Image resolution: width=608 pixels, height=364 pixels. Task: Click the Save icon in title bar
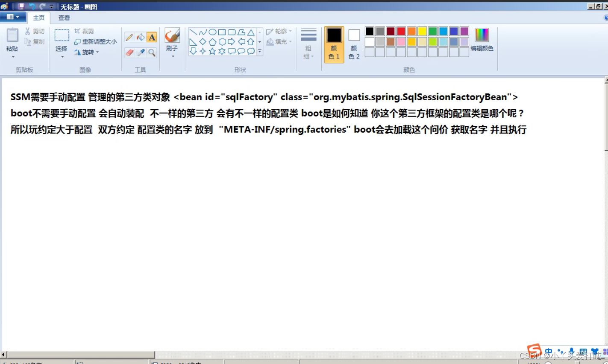coord(21,6)
